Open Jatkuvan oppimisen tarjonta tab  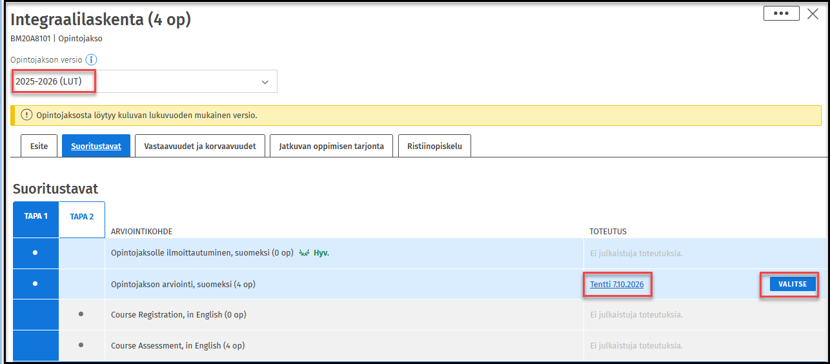(x=331, y=146)
